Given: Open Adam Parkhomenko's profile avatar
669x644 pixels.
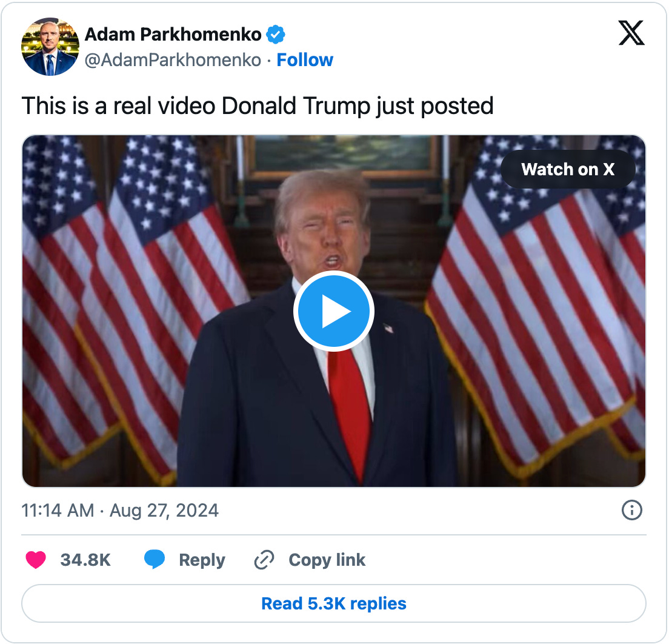Looking at the screenshot, I should click(50, 47).
